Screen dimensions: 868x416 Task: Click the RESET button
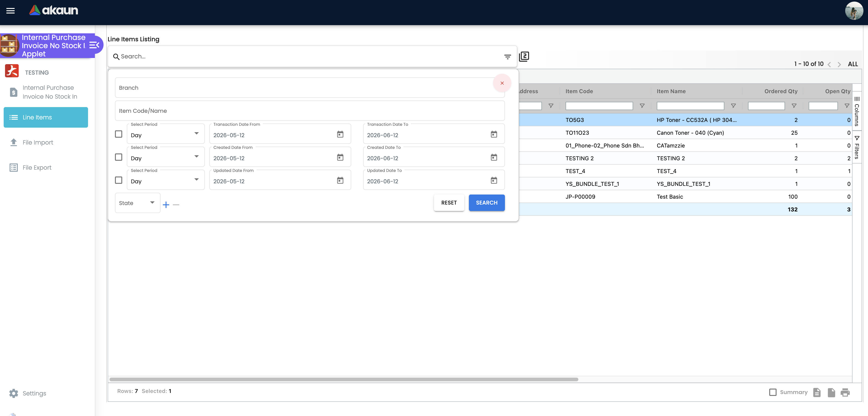tap(449, 203)
